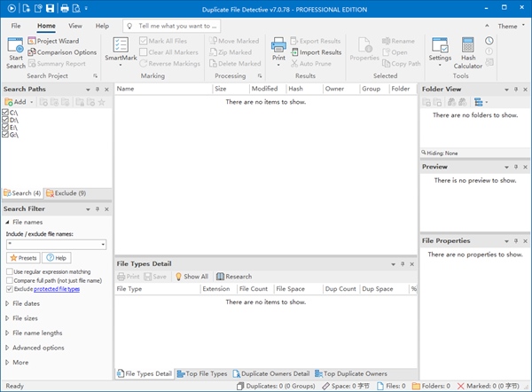Click the Research button icon
The height and width of the screenshot is (392, 532).
(x=219, y=277)
